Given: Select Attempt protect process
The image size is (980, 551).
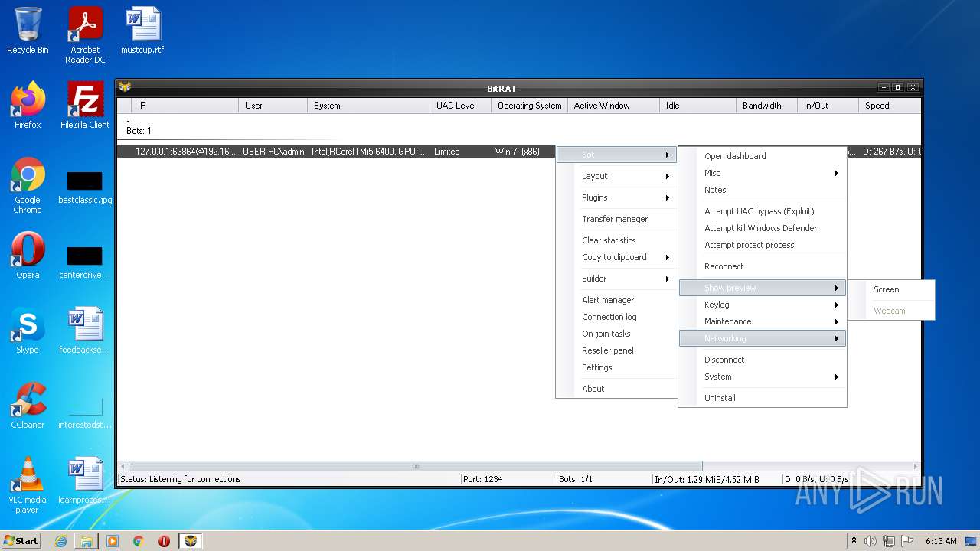Looking at the screenshot, I should 763,245.
